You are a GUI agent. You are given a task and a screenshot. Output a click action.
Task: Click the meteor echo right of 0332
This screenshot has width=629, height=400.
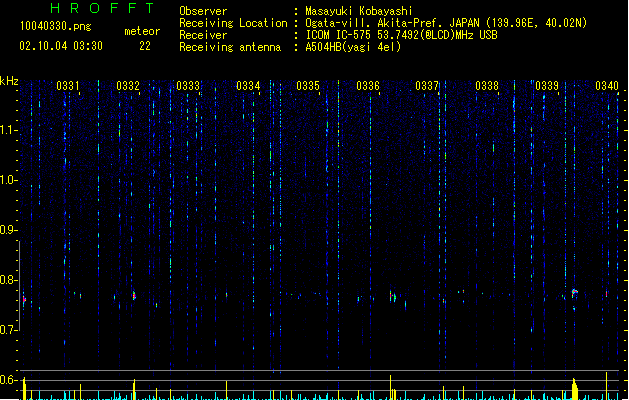(x=134, y=296)
